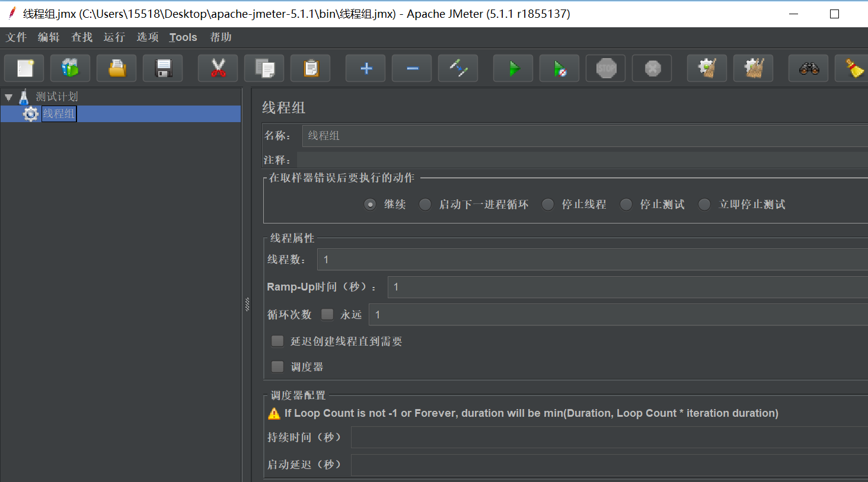Minimize the JMeter window

coord(793,14)
